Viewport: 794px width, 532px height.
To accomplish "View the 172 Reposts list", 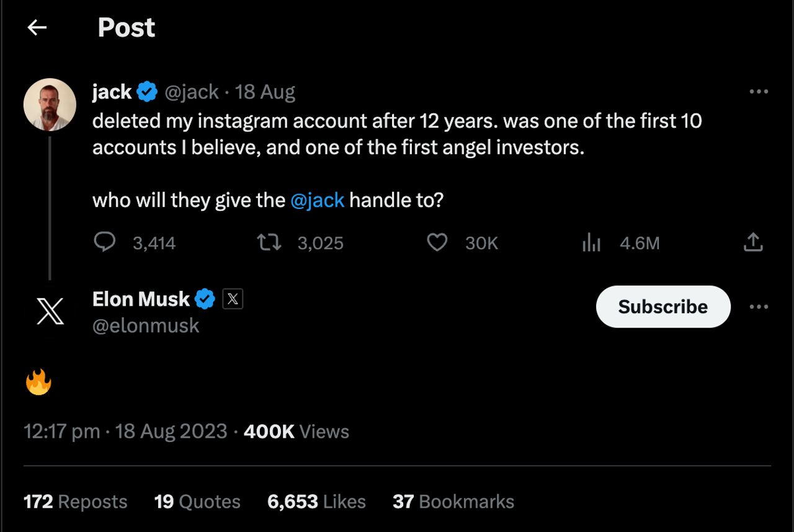I will tap(75, 502).
